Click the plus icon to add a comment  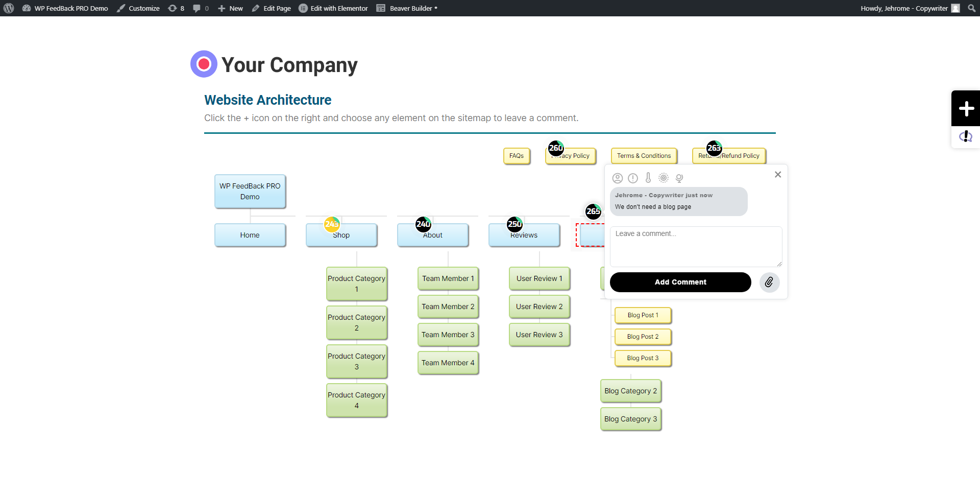pos(966,108)
